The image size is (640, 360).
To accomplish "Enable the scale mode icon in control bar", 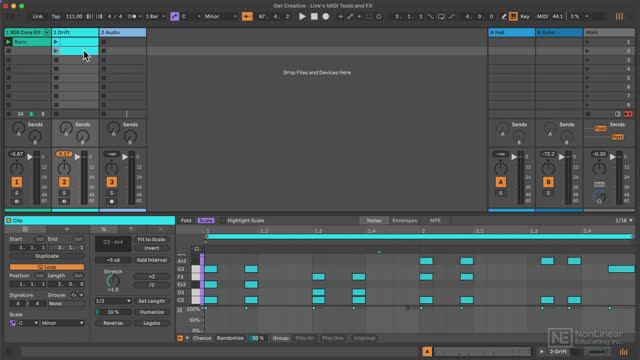I will tap(175, 16).
